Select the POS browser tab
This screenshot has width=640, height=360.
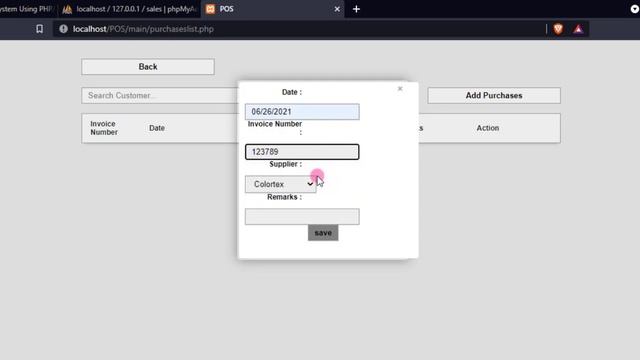tap(273, 9)
